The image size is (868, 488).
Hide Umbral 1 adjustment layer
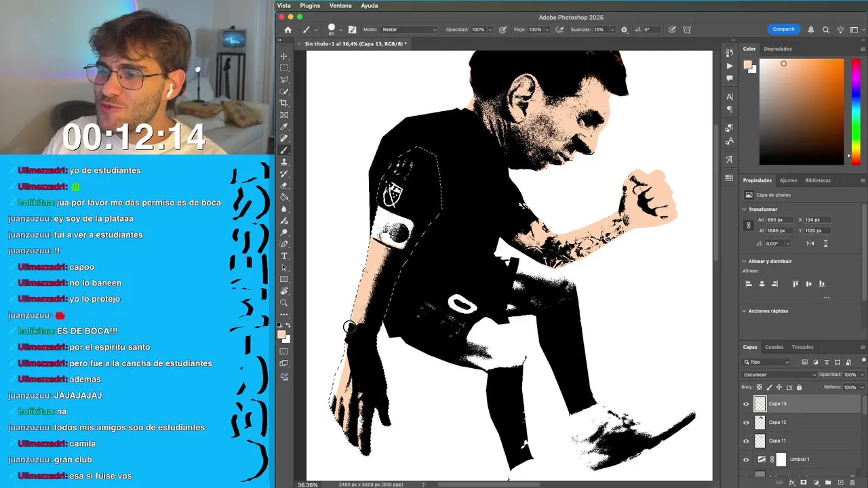(x=746, y=460)
